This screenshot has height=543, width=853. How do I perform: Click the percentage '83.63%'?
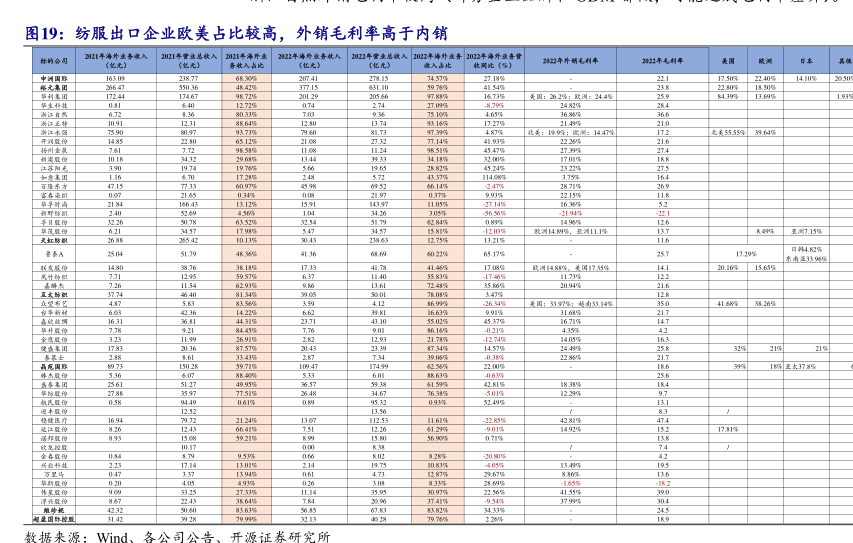click(x=246, y=510)
